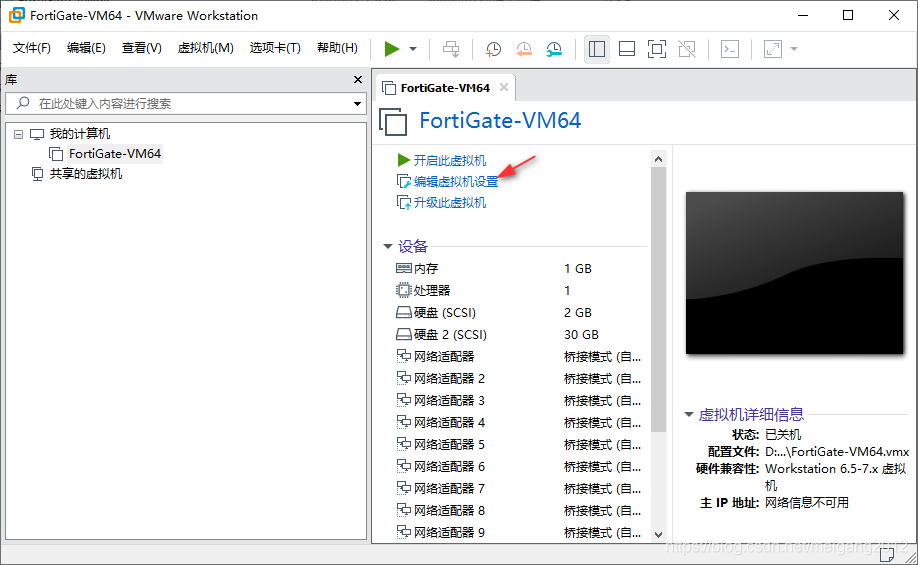Toggle the library sidebar view icon
918x565 pixels.
click(597, 49)
